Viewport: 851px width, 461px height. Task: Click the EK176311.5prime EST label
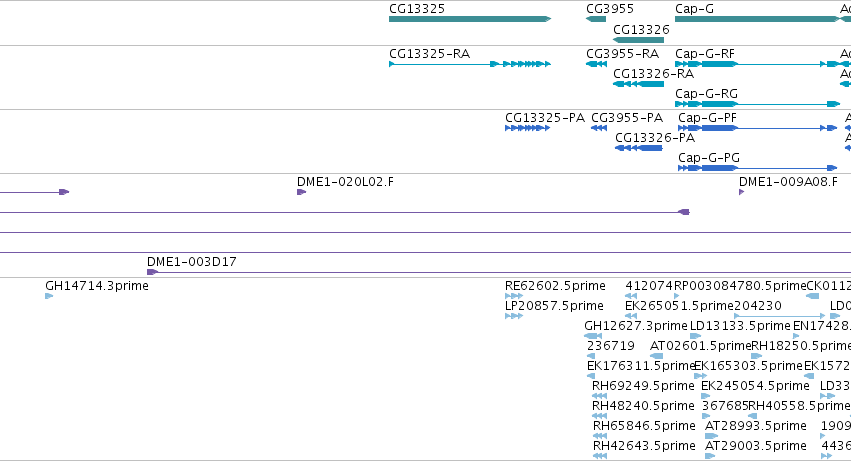point(641,366)
